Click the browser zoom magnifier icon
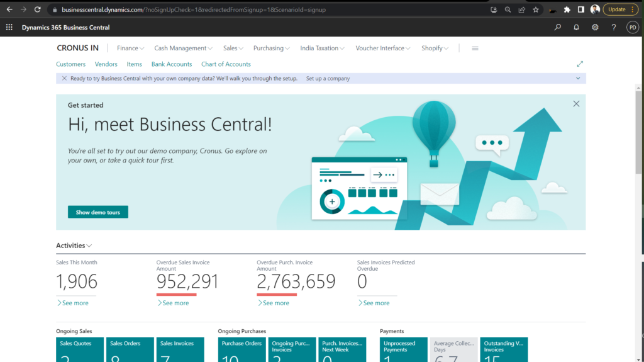 (x=508, y=9)
